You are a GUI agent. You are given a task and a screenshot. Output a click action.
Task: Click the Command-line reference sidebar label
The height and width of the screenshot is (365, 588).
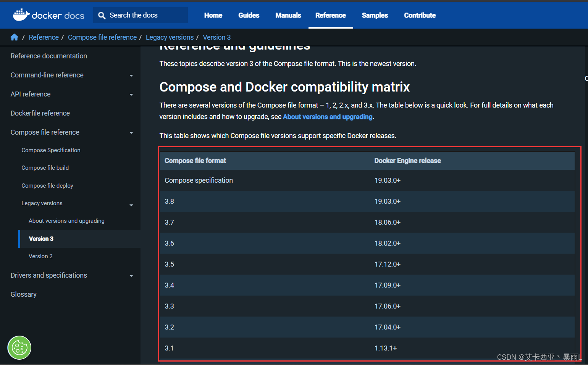[x=47, y=75]
